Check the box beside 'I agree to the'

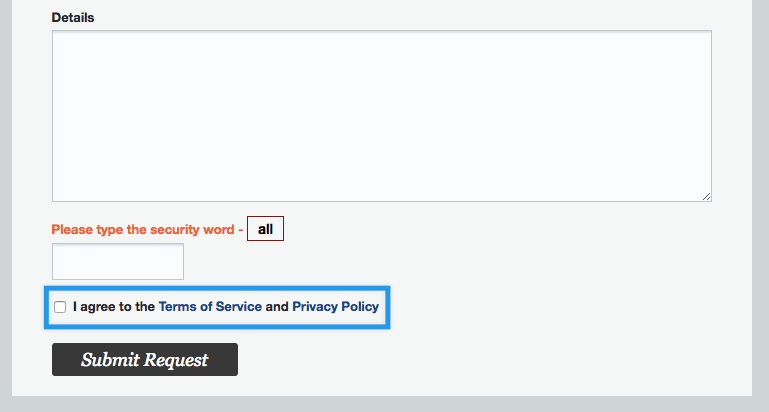(60, 307)
